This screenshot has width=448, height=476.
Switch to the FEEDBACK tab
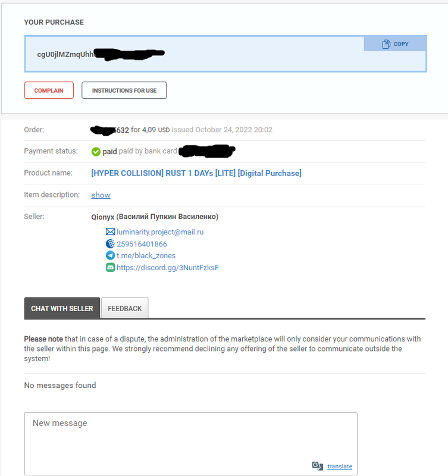click(x=125, y=308)
